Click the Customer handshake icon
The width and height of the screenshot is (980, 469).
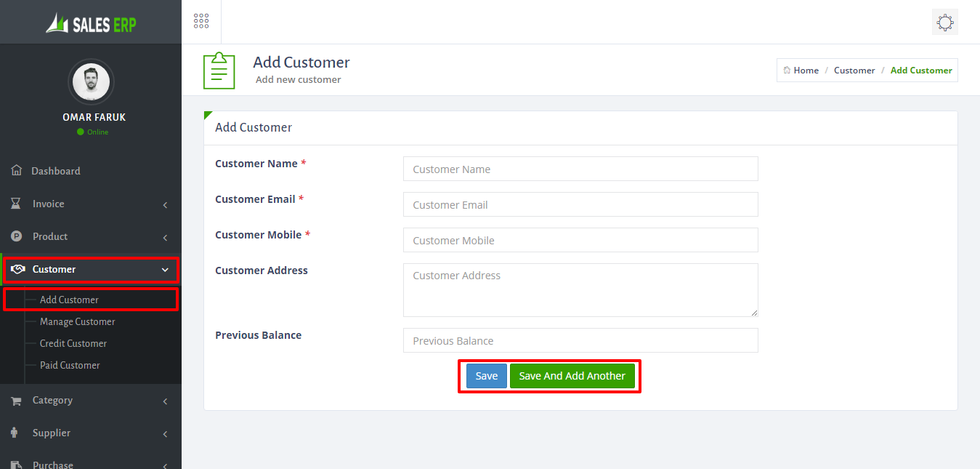point(17,269)
